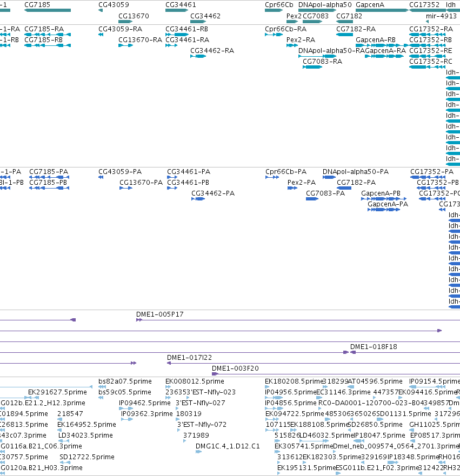The image size is (460, 476).
Task: Open transcript Pex2-RA
Action: tap(301, 40)
